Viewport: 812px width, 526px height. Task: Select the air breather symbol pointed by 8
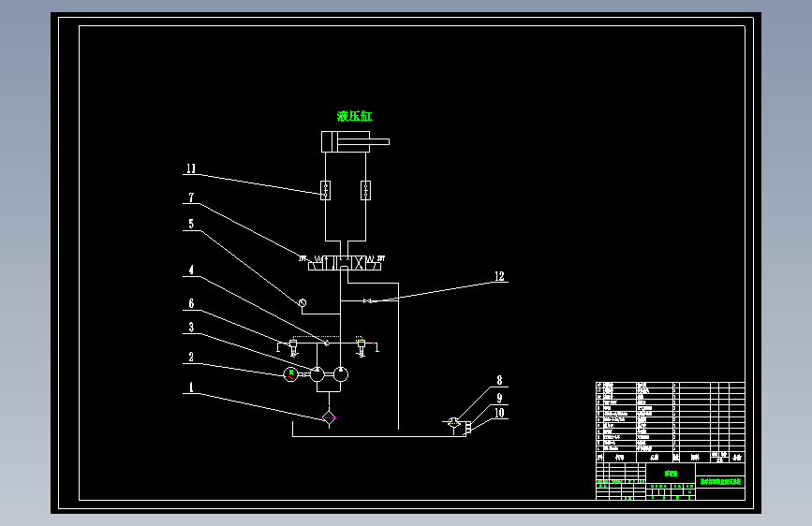pos(453,423)
